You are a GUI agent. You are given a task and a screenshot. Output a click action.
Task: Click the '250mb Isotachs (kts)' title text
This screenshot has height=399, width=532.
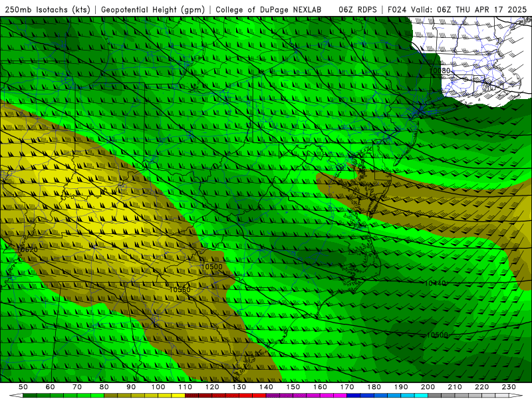click(x=47, y=10)
